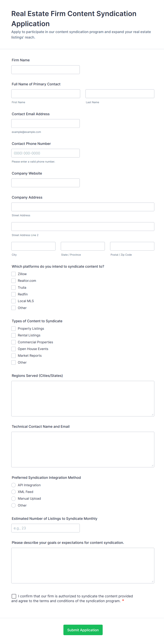Tick the Local MLS checkbox
This screenshot has width=164, height=644.
pyautogui.click(x=13, y=301)
